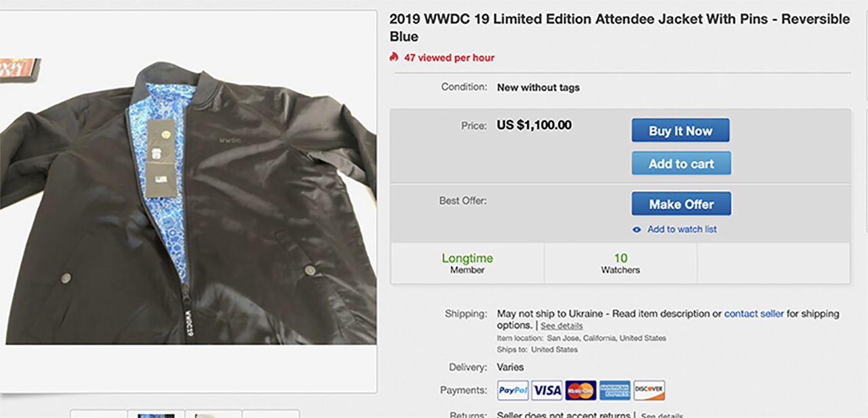Click the PayPal payment icon

[x=513, y=390]
